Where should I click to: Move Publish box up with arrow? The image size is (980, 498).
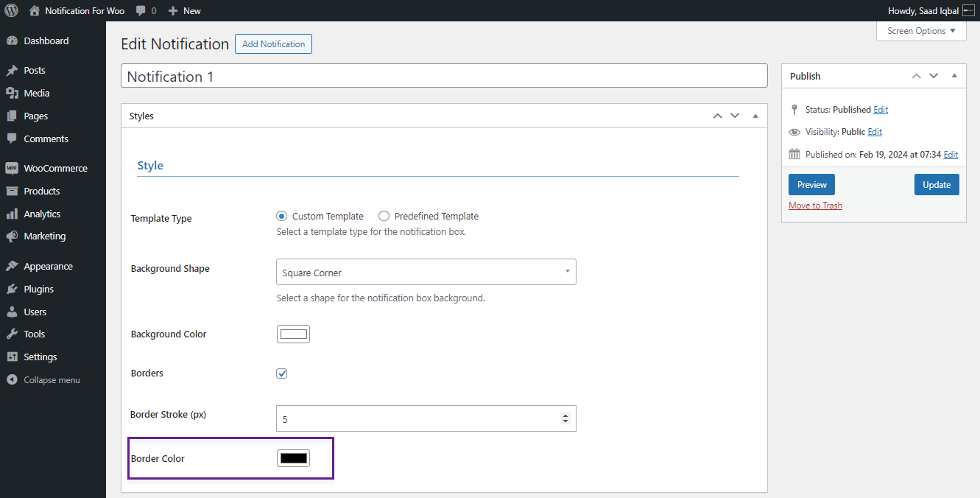(916, 76)
